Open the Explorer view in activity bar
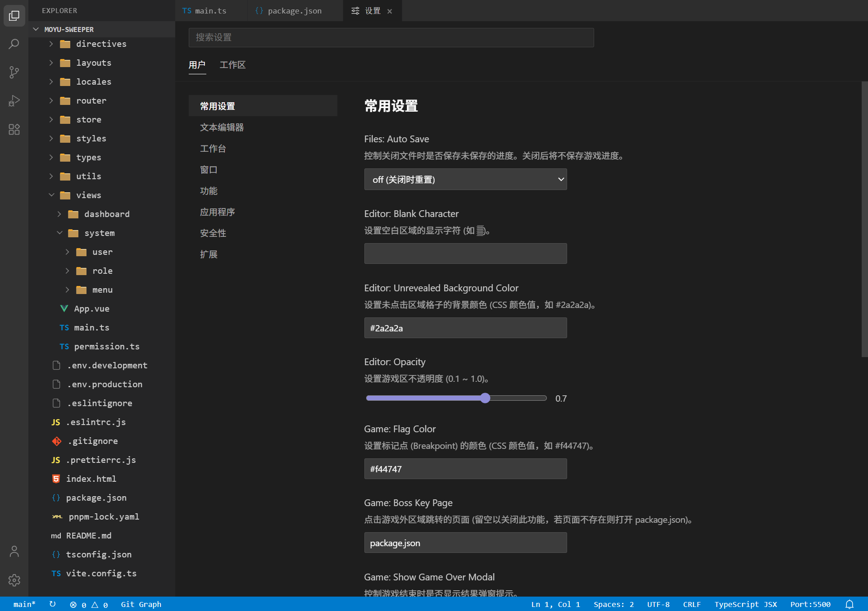868x611 pixels. click(14, 16)
